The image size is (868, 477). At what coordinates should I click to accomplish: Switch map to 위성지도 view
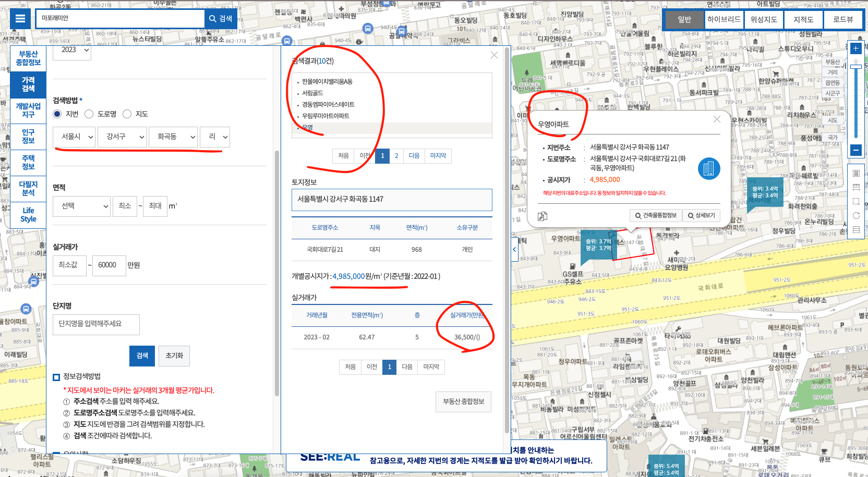764,19
